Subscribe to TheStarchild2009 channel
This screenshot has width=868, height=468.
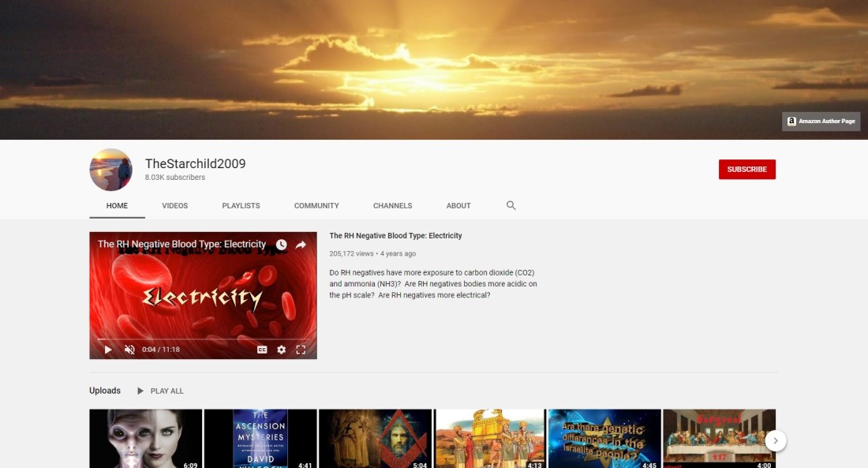pyautogui.click(x=746, y=170)
